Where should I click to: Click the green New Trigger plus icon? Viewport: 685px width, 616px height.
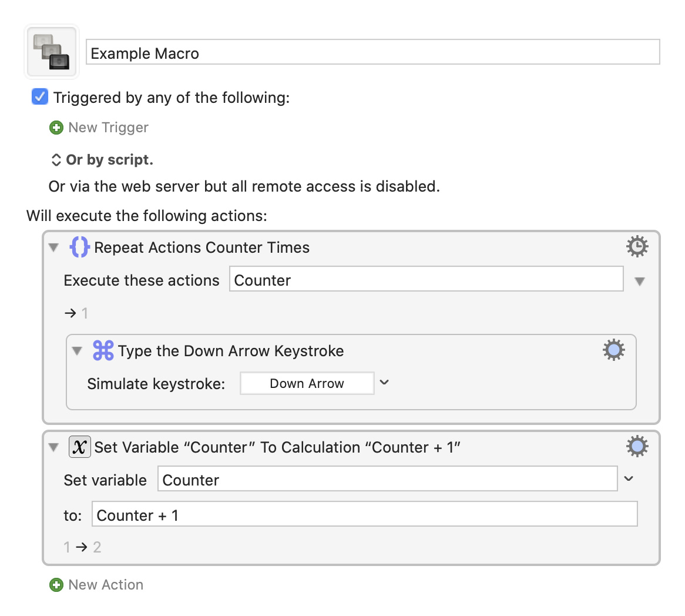(x=56, y=128)
